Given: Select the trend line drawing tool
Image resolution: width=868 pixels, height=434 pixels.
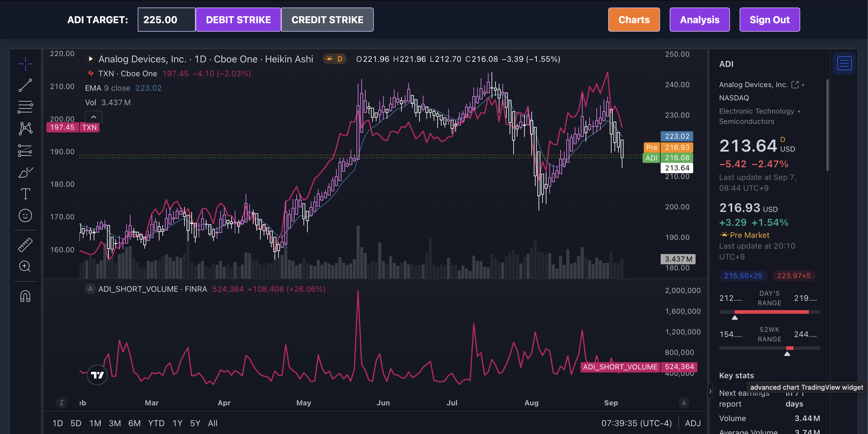Looking at the screenshot, I should [x=25, y=85].
